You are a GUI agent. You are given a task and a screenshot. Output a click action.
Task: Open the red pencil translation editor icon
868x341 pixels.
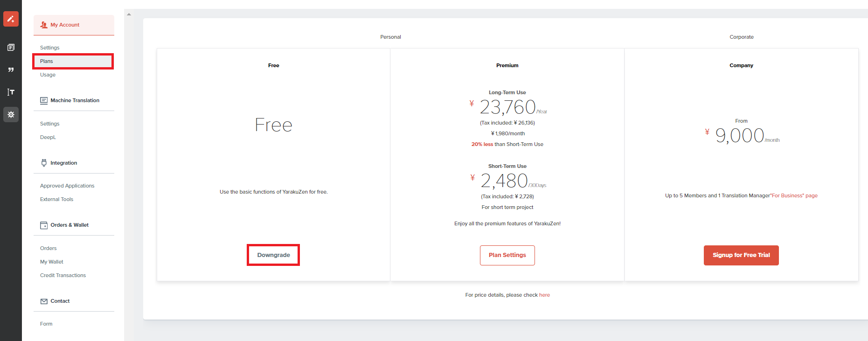(11, 19)
